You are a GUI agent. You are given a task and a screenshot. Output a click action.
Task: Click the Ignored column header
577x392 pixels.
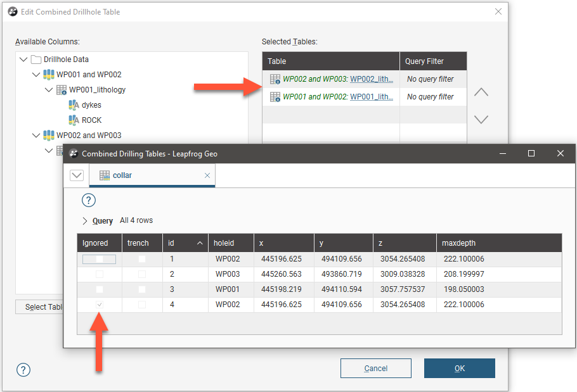pyautogui.click(x=100, y=243)
